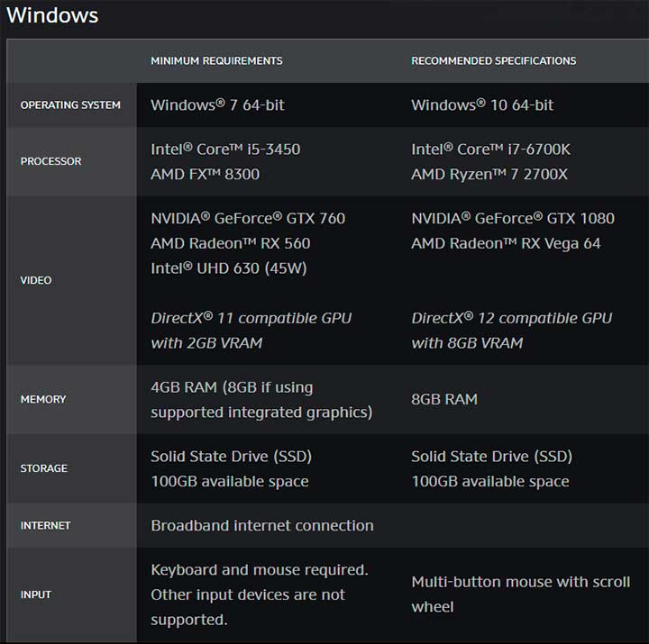Select "8GB RAM" recommended memory cell

(444, 399)
